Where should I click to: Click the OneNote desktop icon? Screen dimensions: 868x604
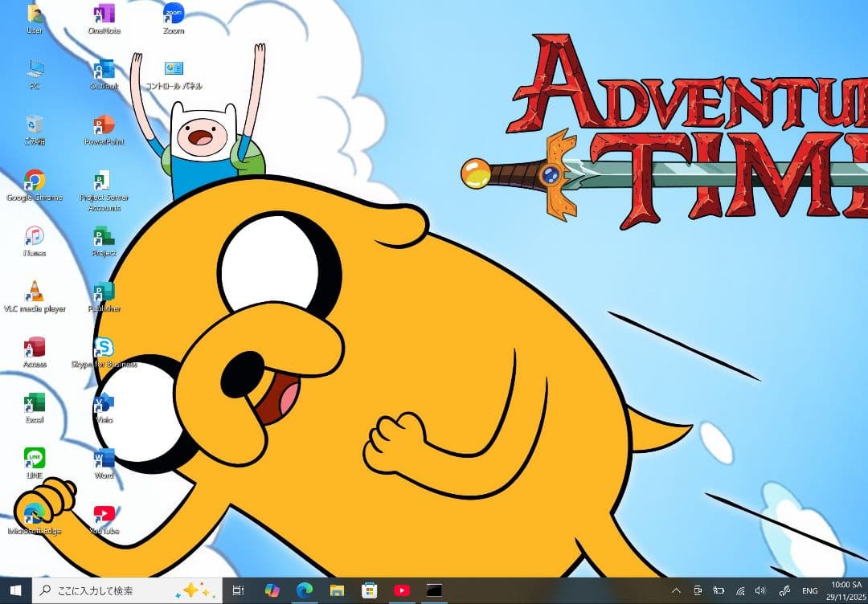104,14
